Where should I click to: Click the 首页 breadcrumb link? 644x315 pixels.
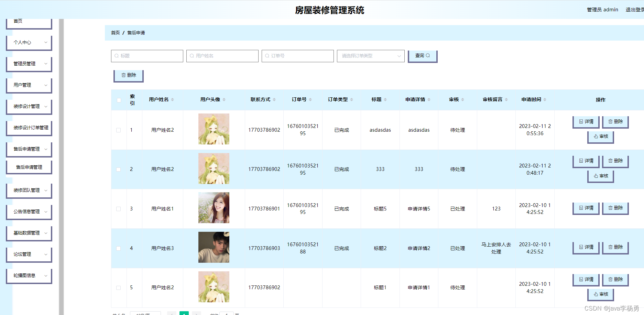point(115,33)
